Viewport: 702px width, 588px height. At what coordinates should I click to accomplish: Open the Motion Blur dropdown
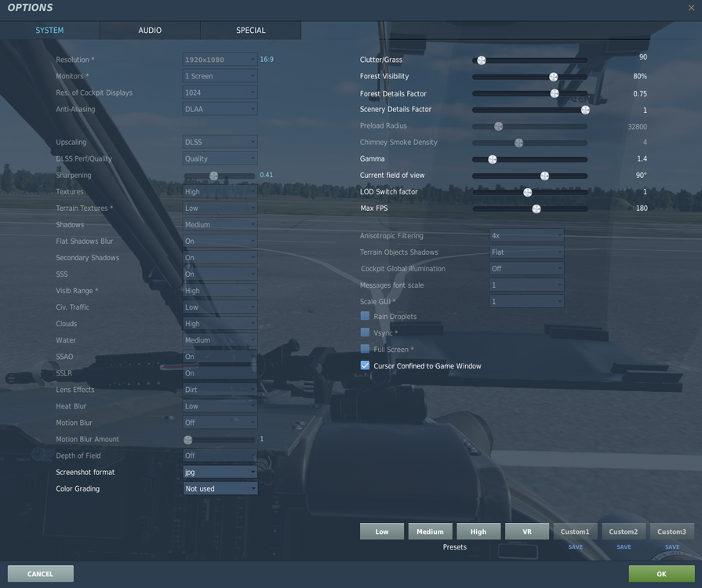220,423
